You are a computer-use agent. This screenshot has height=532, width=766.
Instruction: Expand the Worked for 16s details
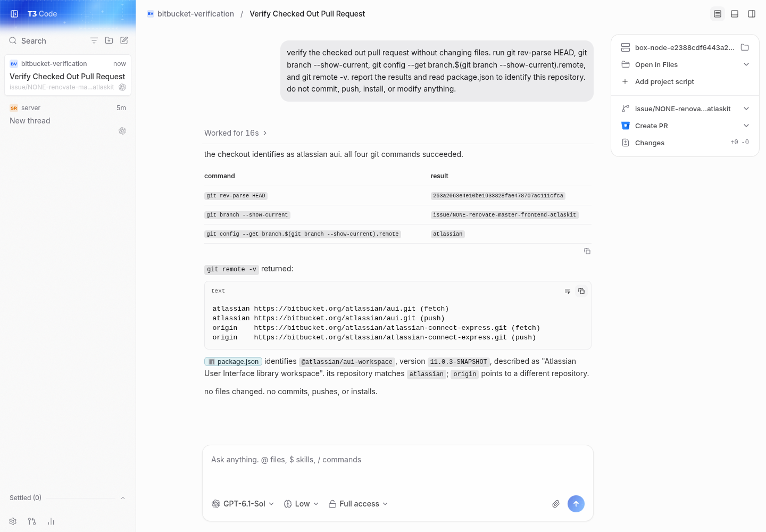pyautogui.click(x=236, y=133)
